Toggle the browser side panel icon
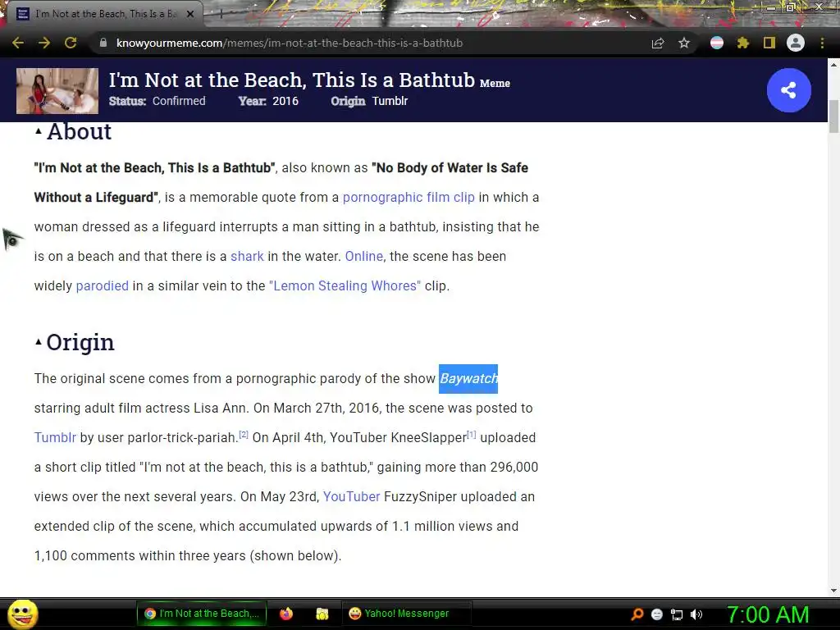The image size is (840, 630). click(x=769, y=43)
